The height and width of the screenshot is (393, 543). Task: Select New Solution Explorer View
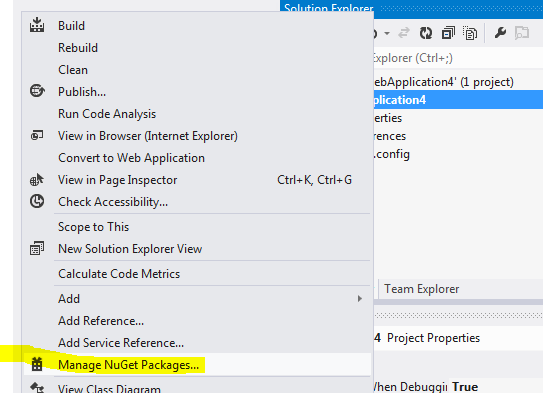tap(197, 249)
